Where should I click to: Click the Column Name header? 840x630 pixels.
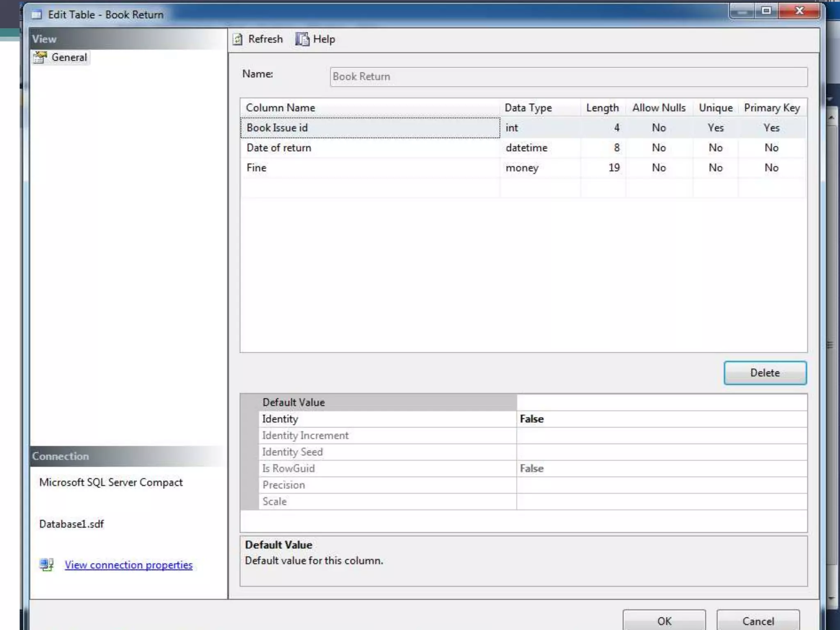coord(370,108)
